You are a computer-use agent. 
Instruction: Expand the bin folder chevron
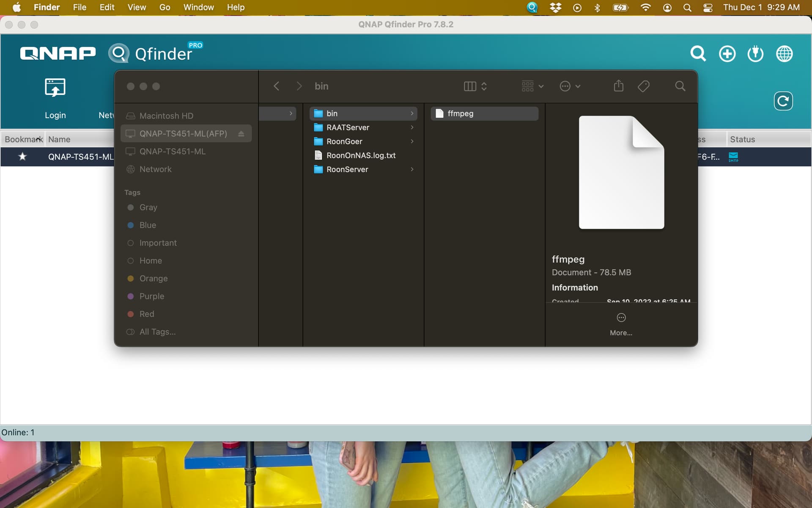point(412,113)
